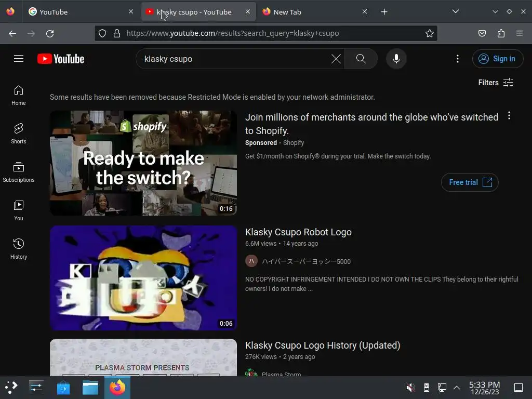This screenshot has width=532, height=399.
Task: Click the YouTube logo
Action: pyautogui.click(x=61, y=59)
